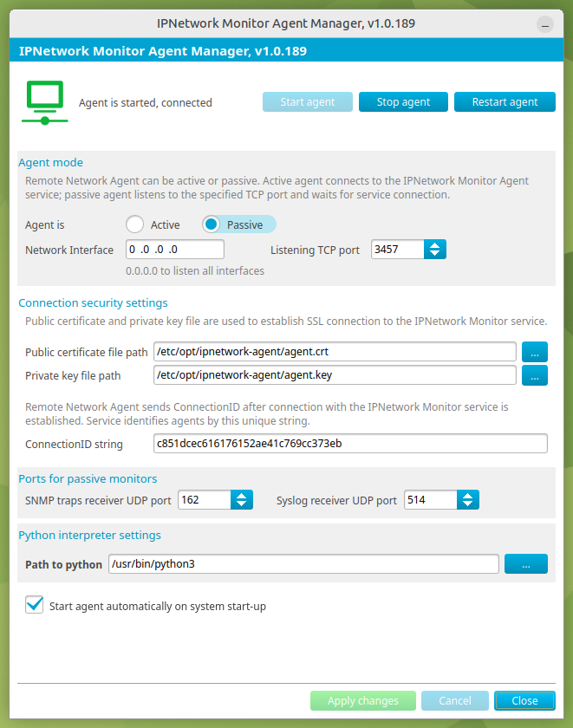Focus the Network Interface IP field

point(175,250)
